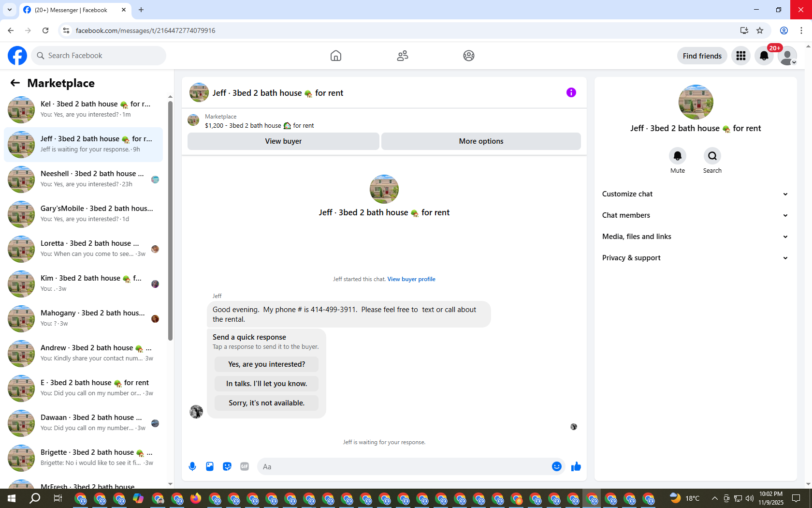Reload the page in the browser

point(45,30)
